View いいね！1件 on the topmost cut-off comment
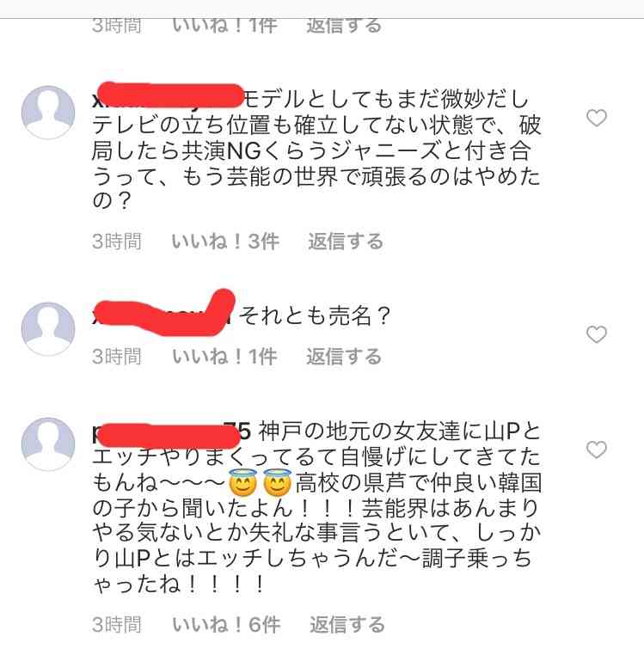The width and height of the screenshot is (644, 661). 224,25
